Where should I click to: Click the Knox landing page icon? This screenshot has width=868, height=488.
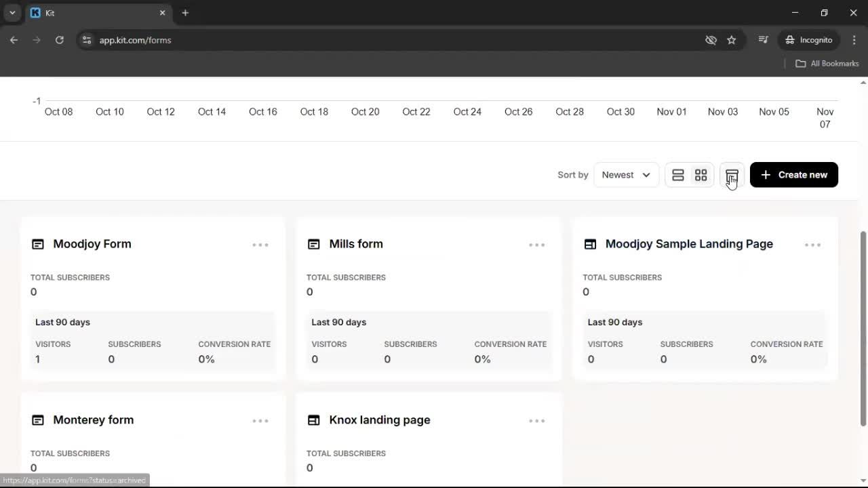314,420
